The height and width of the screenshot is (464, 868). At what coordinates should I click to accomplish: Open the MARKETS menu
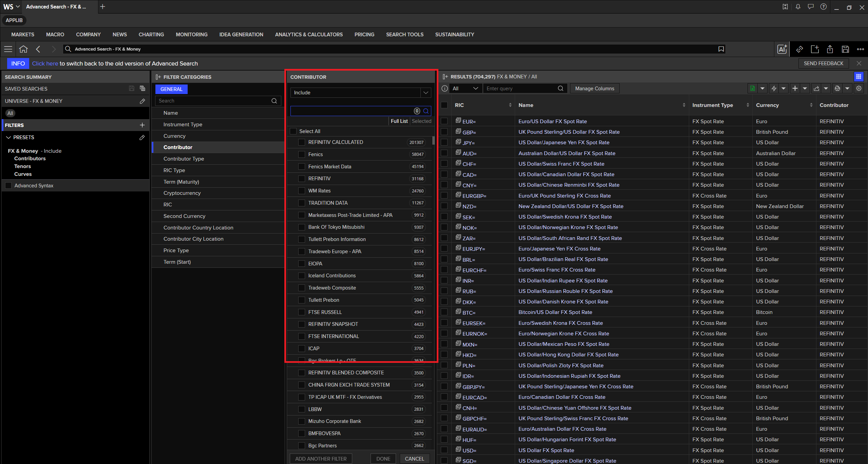[x=23, y=35]
